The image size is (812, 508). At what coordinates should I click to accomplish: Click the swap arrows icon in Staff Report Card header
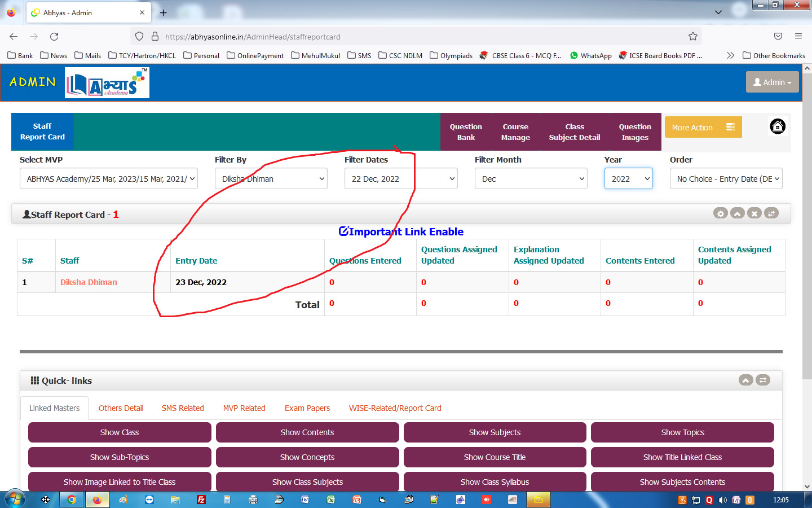(x=771, y=213)
